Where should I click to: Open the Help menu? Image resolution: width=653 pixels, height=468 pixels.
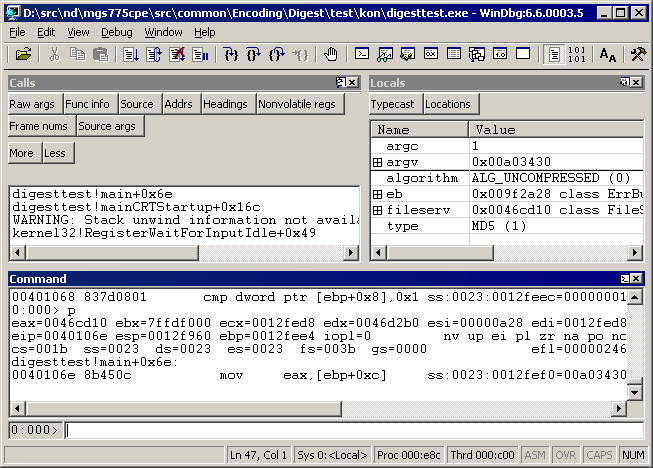point(204,32)
